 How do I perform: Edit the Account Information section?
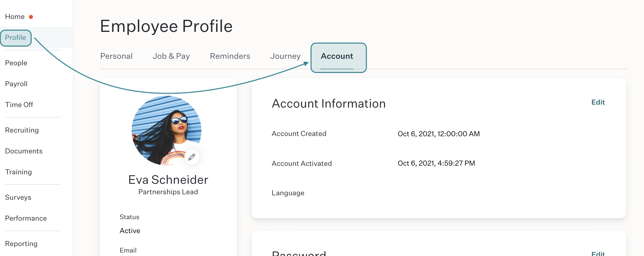[598, 102]
